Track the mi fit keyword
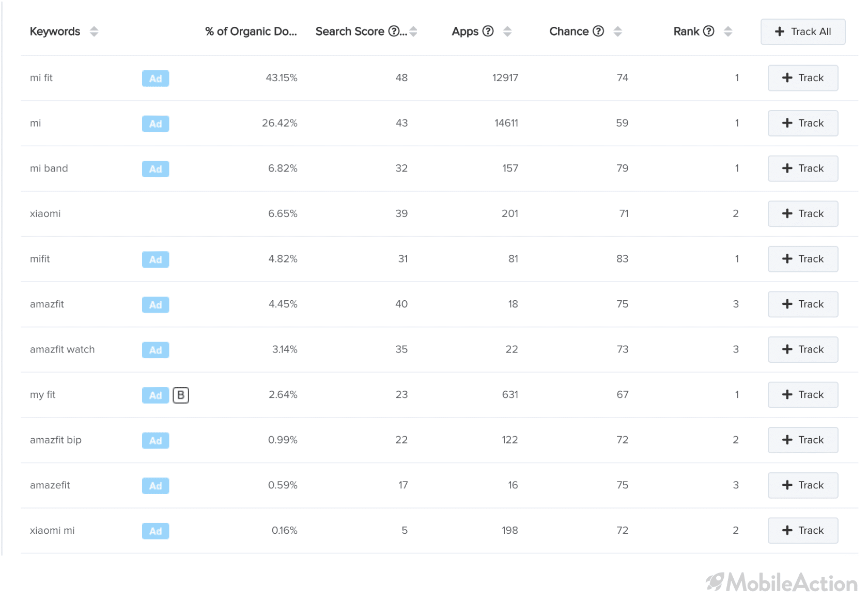The height and width of the screenshot is (616, 868). tap(803, 78)
